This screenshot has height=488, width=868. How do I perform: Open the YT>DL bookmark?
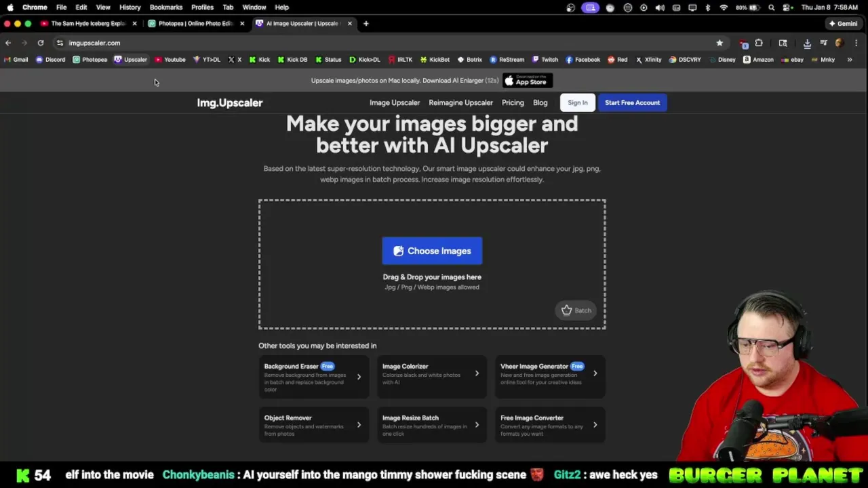206,60
